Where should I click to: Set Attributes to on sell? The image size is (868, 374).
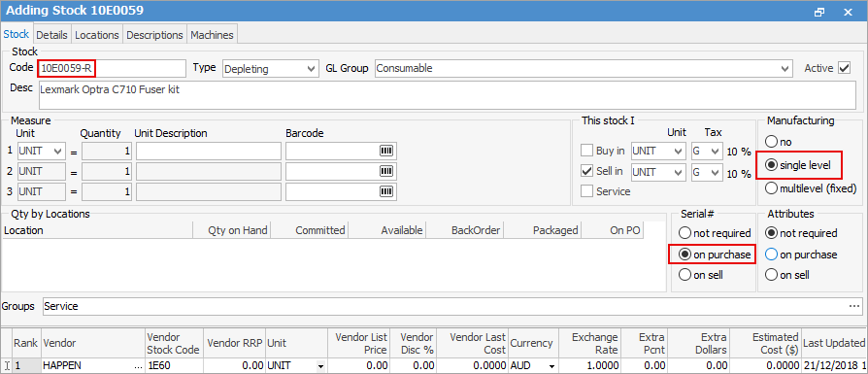[771, 275]
